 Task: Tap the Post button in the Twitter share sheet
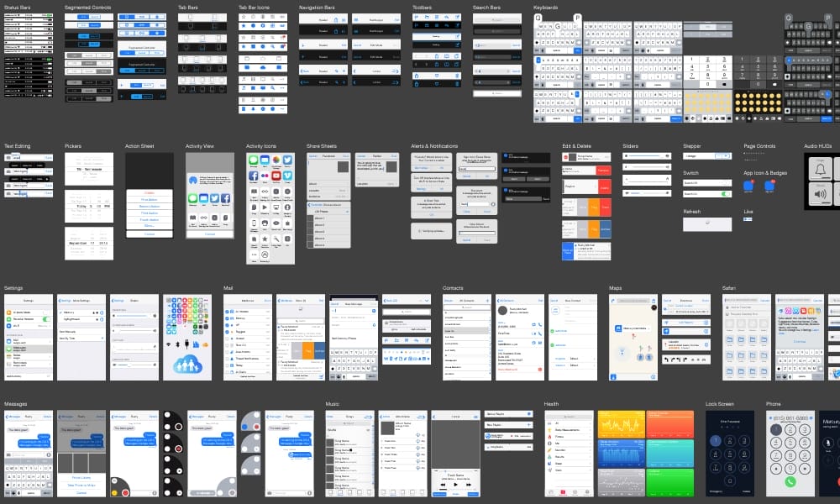click(x=393, y=155)
